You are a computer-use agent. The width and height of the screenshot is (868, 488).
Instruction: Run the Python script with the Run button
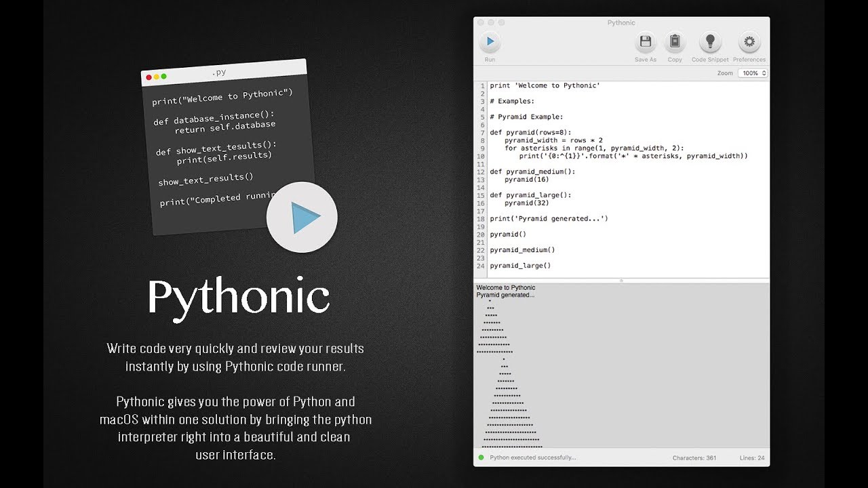490,42
